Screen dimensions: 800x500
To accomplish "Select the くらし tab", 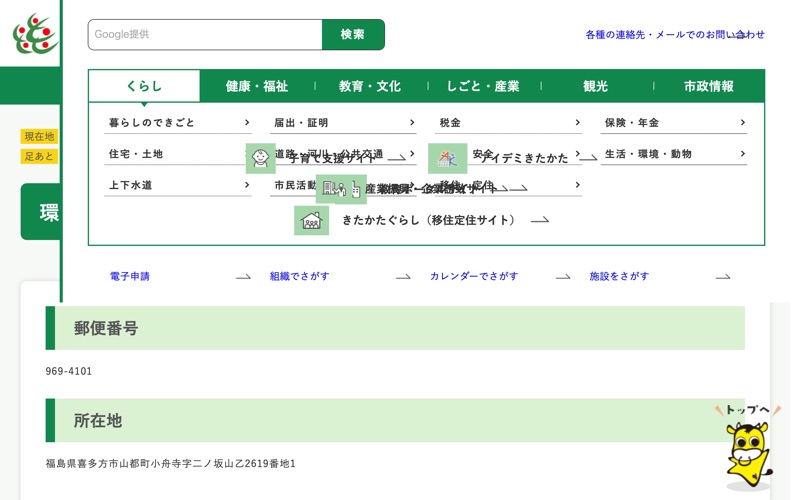I will 144,86.
